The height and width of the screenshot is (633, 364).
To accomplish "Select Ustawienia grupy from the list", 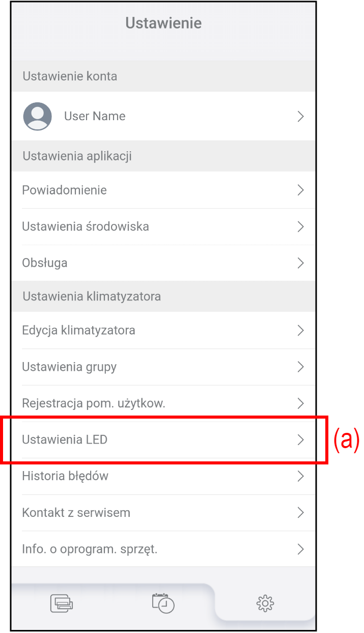I will coord(69,367).
